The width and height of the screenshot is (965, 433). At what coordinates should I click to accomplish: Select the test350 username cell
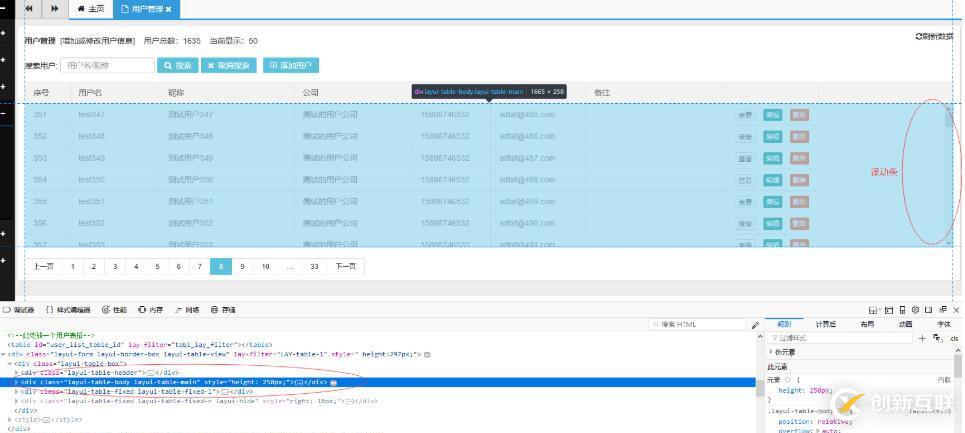(x=92, y=180)
